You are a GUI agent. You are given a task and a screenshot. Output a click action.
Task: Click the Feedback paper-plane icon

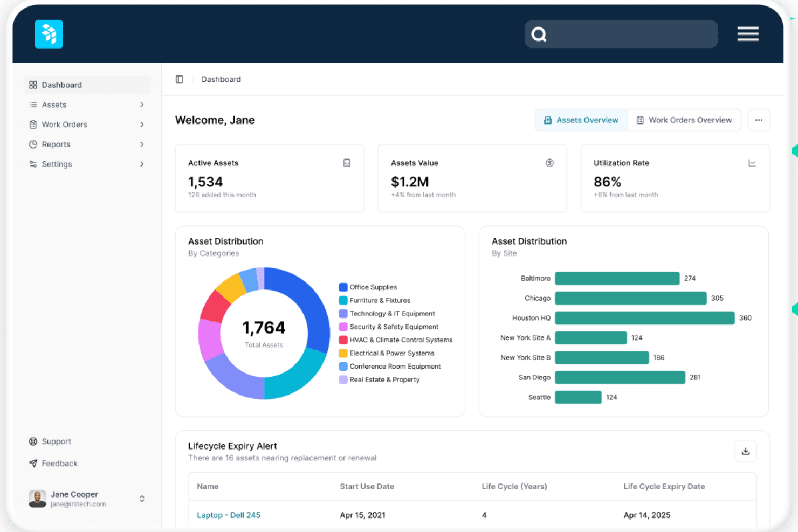click(x=33, y=463)
